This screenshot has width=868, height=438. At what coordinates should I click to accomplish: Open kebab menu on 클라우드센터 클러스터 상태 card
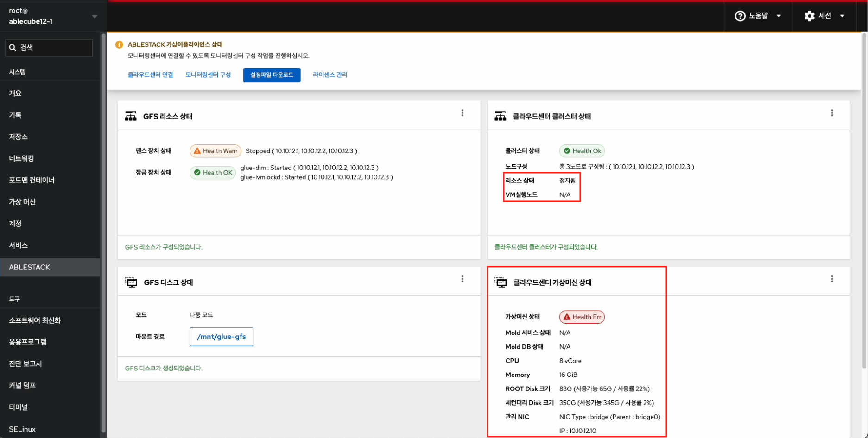pyautogui.click(x=832, y=113)
